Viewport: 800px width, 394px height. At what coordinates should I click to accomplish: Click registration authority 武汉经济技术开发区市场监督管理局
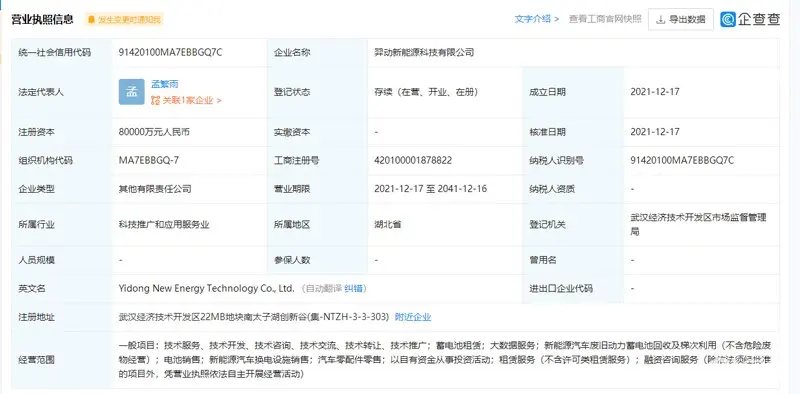pyautogui.click(x=698, y=225)
